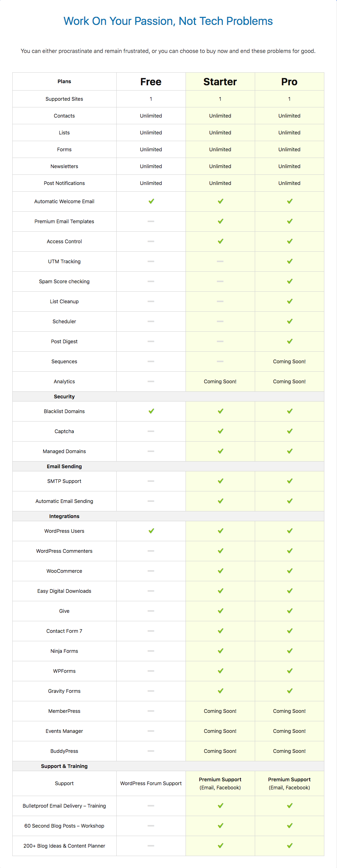Click the Starter checkmark for Premium Email Templates
The height and width of the screenshot is (868, 337).
pos(220,221)
